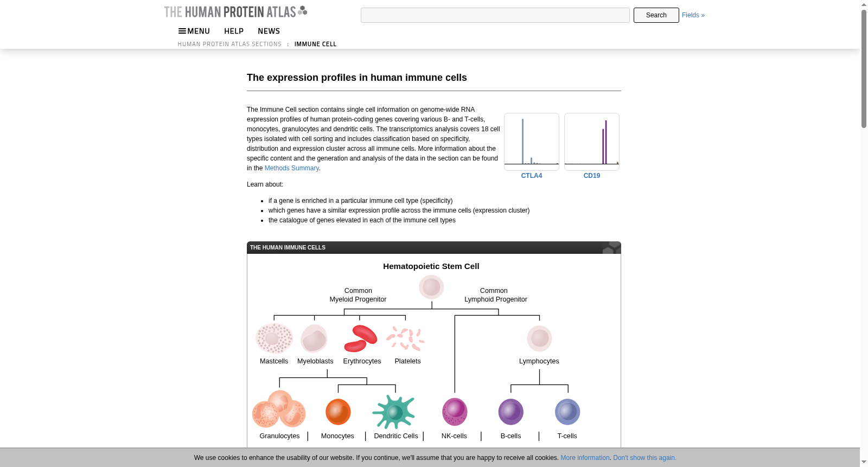Open the teal Dendritic Cells icon
Viewport: 868px width, 467px height.
click(x=394, y=412)
